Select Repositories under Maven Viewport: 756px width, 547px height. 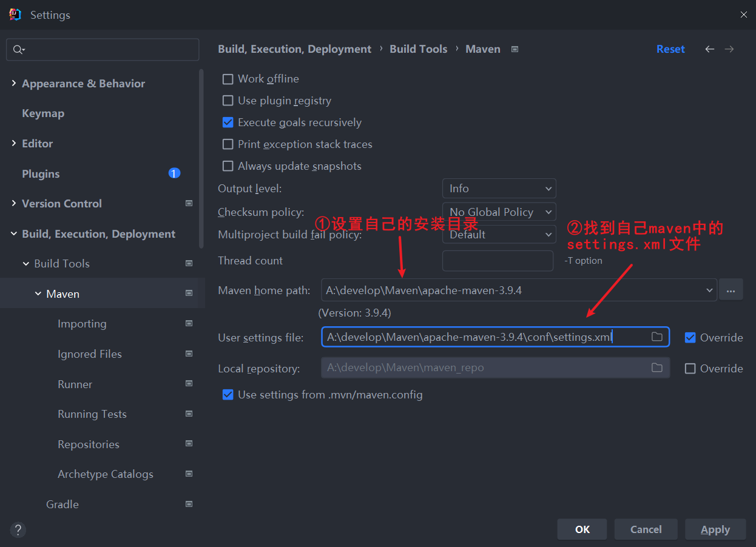coord(89,445)
